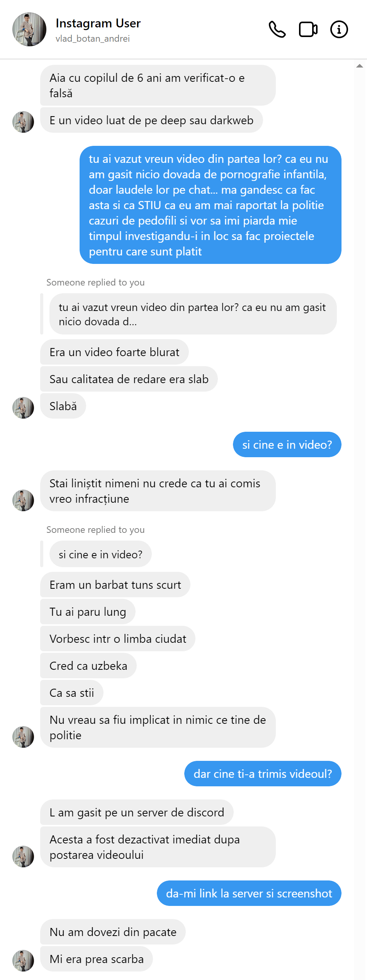Jump to the quoted 'tu ai vazut vreun video' reply
This screenshot has height=980, width=367.
(193, 314)
